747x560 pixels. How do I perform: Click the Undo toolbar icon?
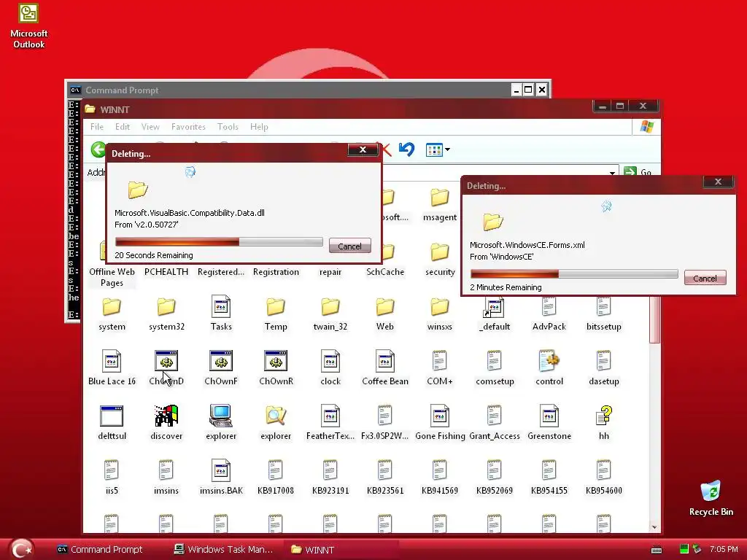pos(406,149)
